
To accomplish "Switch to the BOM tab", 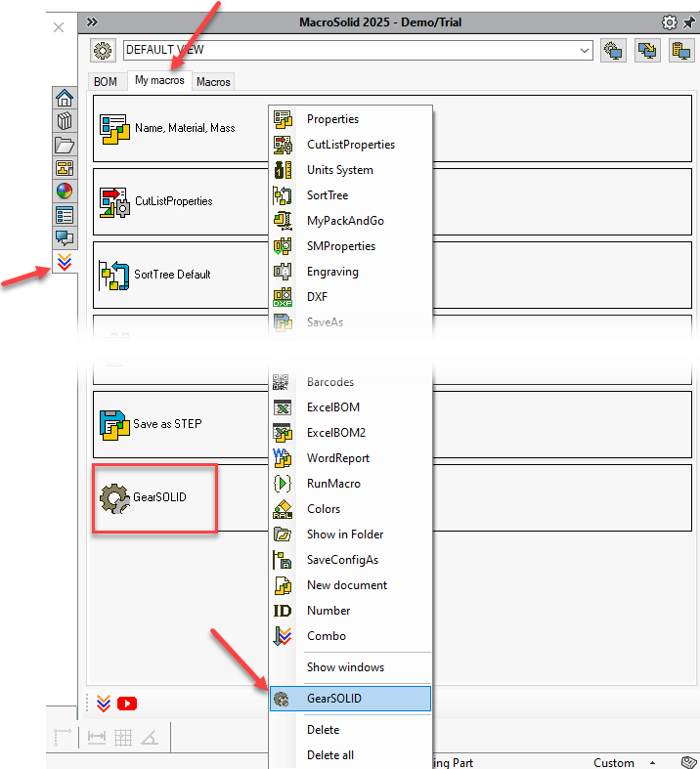I will coord(106,81).
